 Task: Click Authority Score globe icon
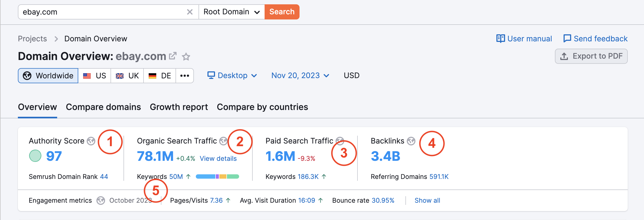91,141
